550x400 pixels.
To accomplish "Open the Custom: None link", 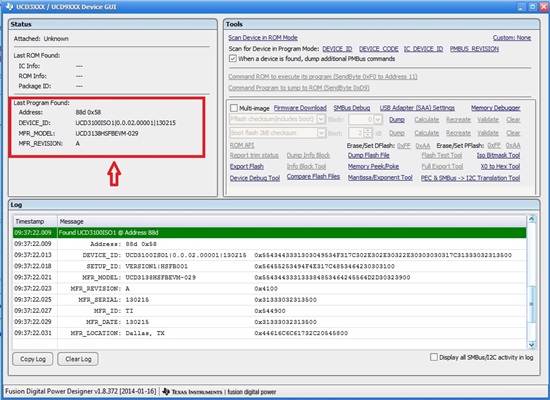I will click(512, 38).
